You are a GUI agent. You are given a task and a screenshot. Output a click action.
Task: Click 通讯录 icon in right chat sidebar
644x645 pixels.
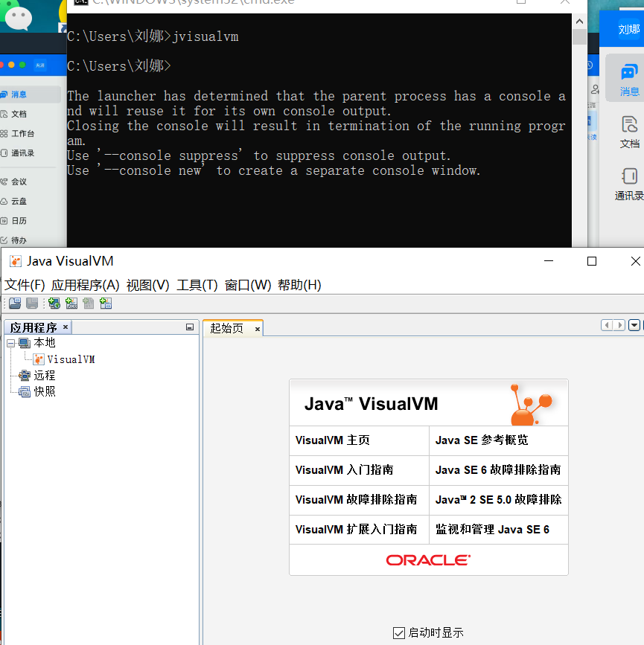(629, 176)
